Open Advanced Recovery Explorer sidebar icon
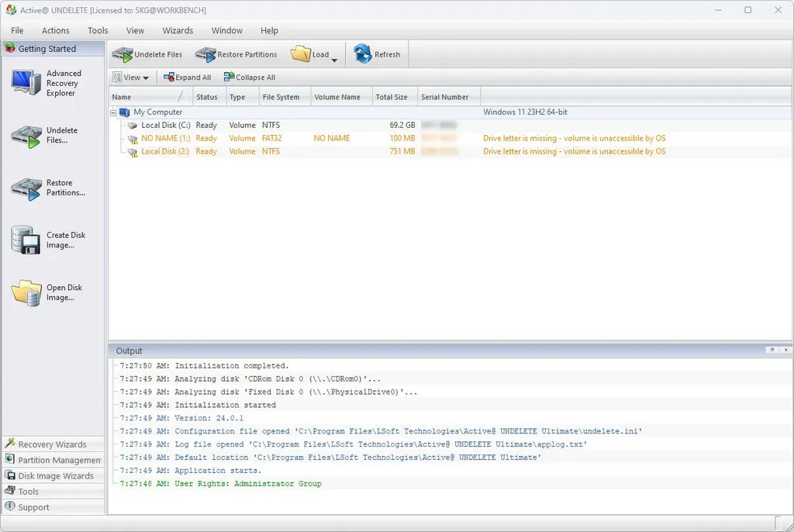794x532 pixels. (x=26, y=82)
